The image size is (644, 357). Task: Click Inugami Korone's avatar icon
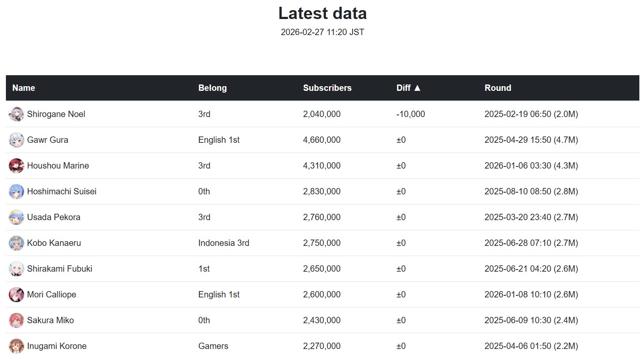(x=16, y=346)
